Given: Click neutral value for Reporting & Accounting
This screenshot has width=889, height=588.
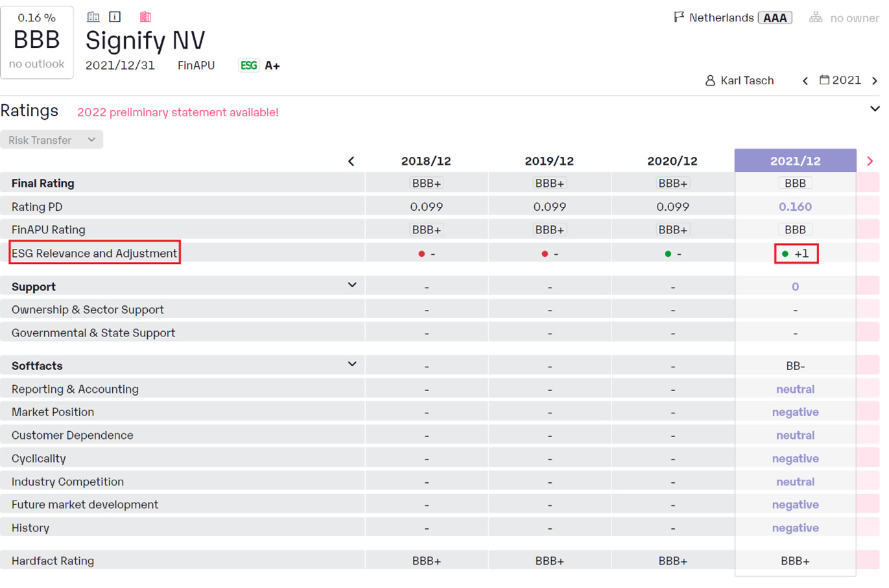Looking at the screenshot, I should (796, 389).
